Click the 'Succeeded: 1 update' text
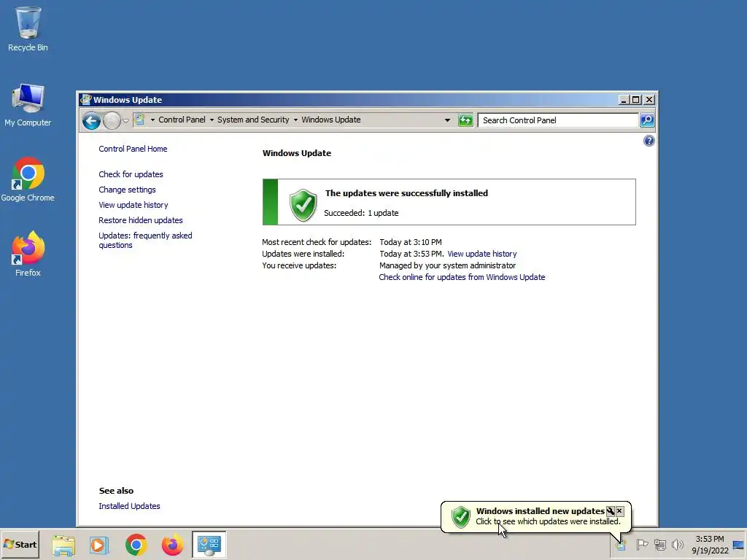747x560 pixels. click(x=361, y=213)
